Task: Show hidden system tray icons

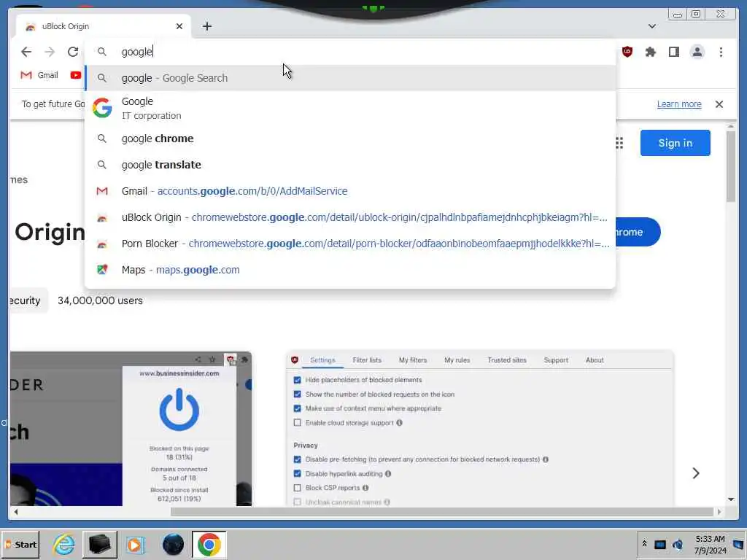Action: [x=644, y=544]
